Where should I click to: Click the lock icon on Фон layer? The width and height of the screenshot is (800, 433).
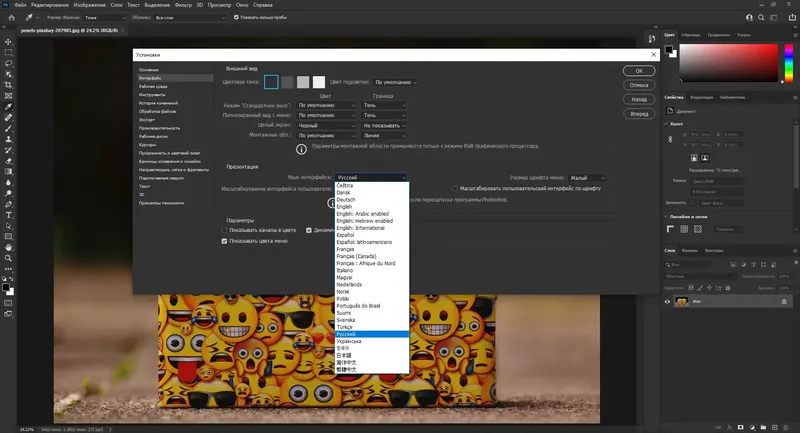coord(784,301)
